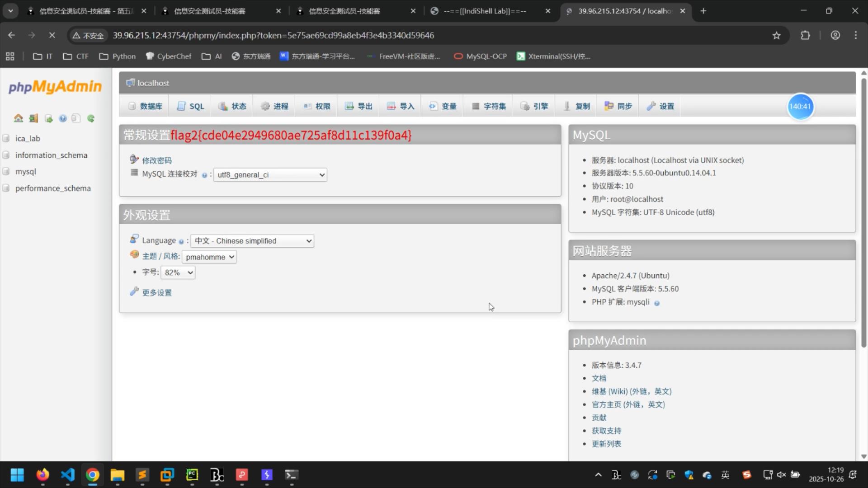Click the log out door icon
This screenshot has width=868, height=488.
[33, 118]
